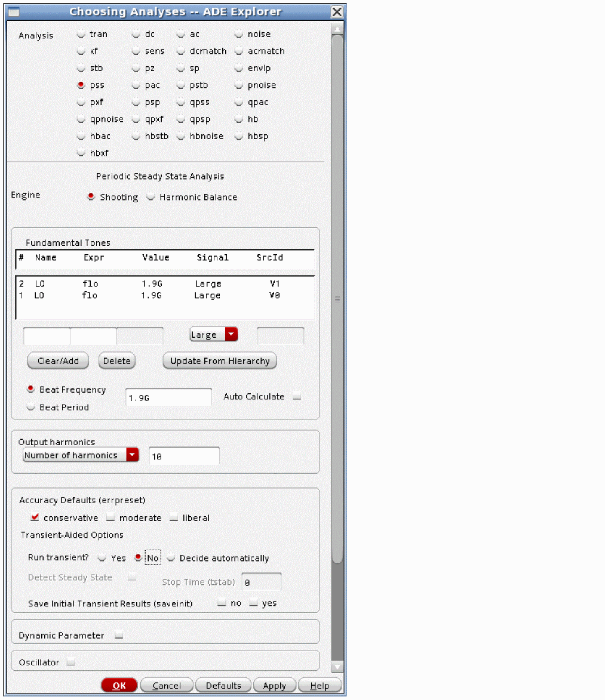This screenshot has width=605, height=700.
Task: Choose the stb analysis radio button
Action: pos(81,68)
